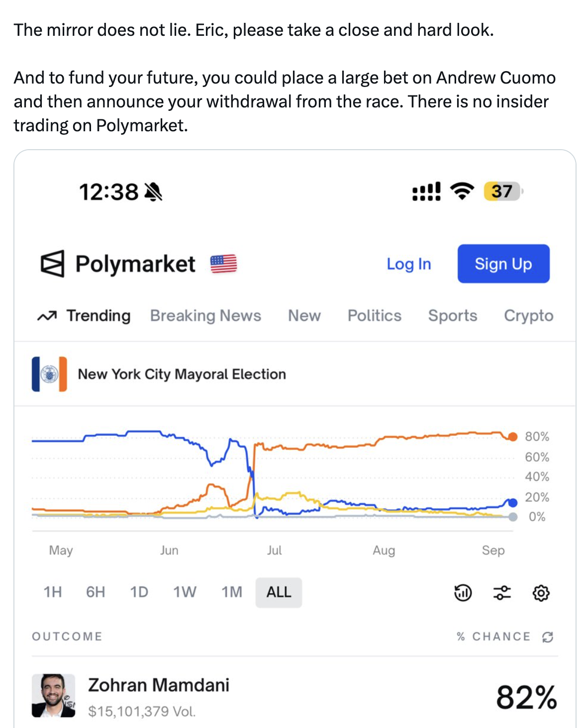The width and height of the screenshot is (584, 728).
Task: Open Zohran Mamdani's profile thumbnail
Action: pos(53,696)
